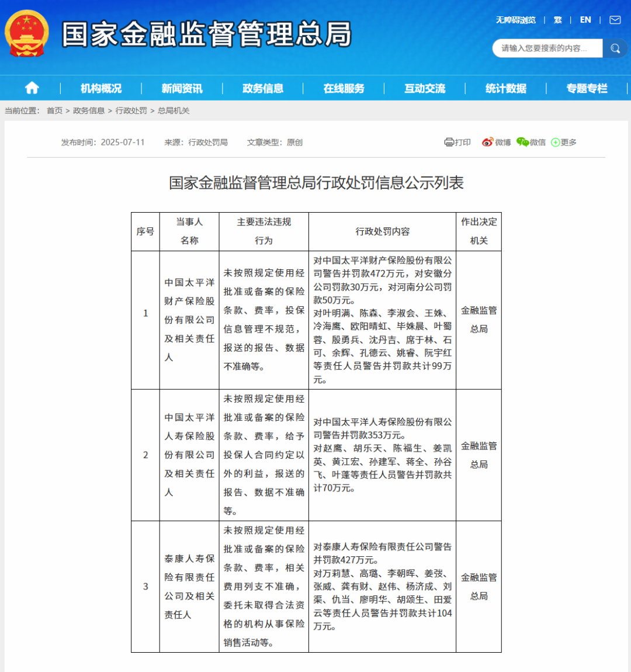Click the article type 原创
This screenshot has width=631, height=672.
[x=294, y=142]
